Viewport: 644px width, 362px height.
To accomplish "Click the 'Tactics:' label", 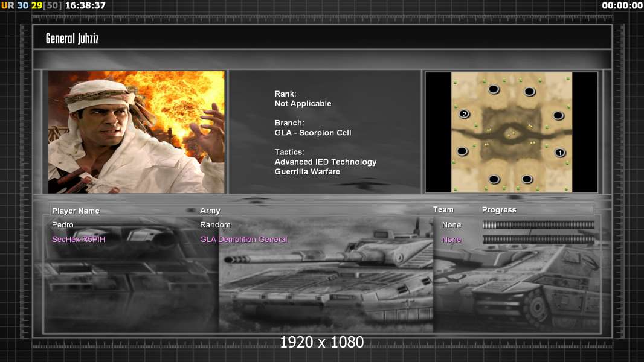I will click(289, 152).
